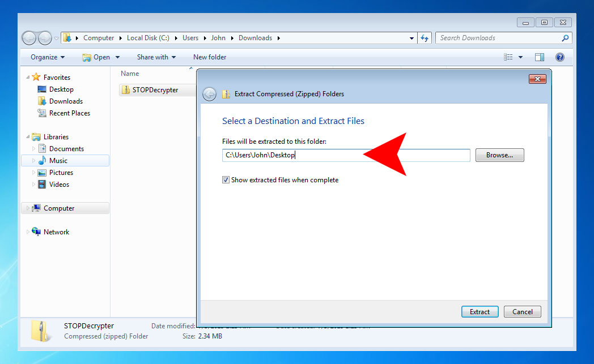Open Recent Places in sidebar

coord(69,113)
